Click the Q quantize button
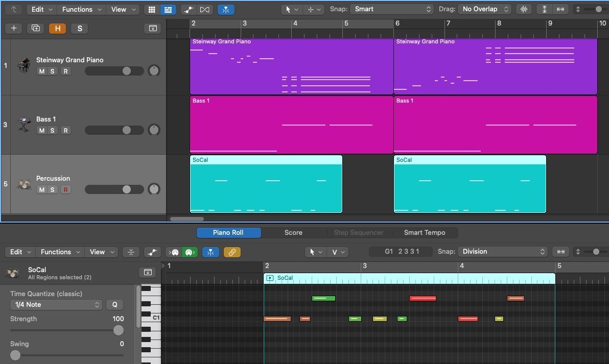Image resolution: width=609 pixels, height=364 pixels. coord(114,305)
